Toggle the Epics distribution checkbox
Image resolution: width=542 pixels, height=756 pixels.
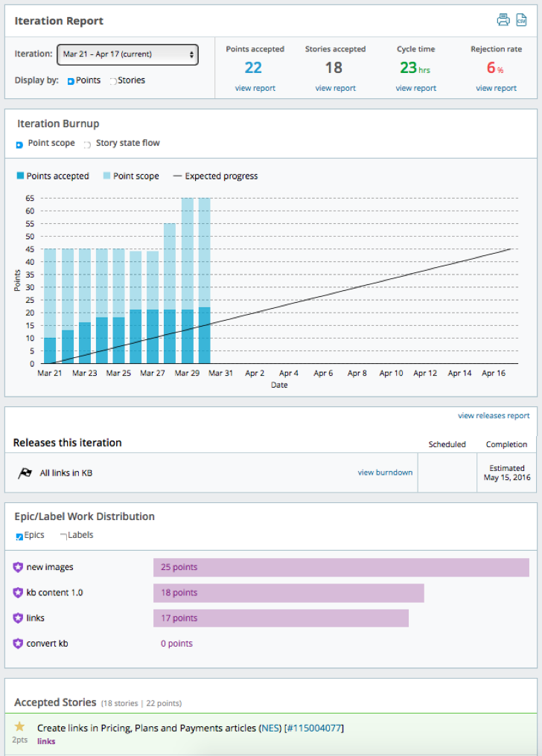click(19, 536)
